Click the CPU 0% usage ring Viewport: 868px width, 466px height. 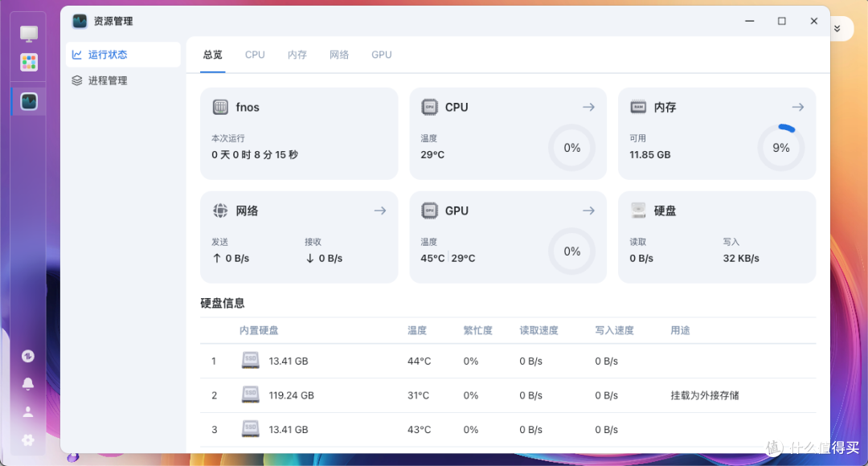[572, 148]
